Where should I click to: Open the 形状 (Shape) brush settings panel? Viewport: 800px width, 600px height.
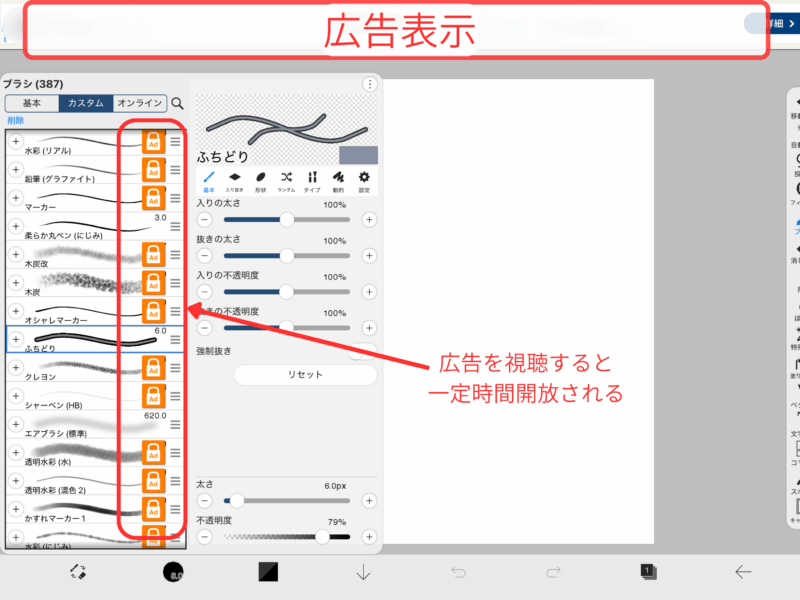click(261, 177)
